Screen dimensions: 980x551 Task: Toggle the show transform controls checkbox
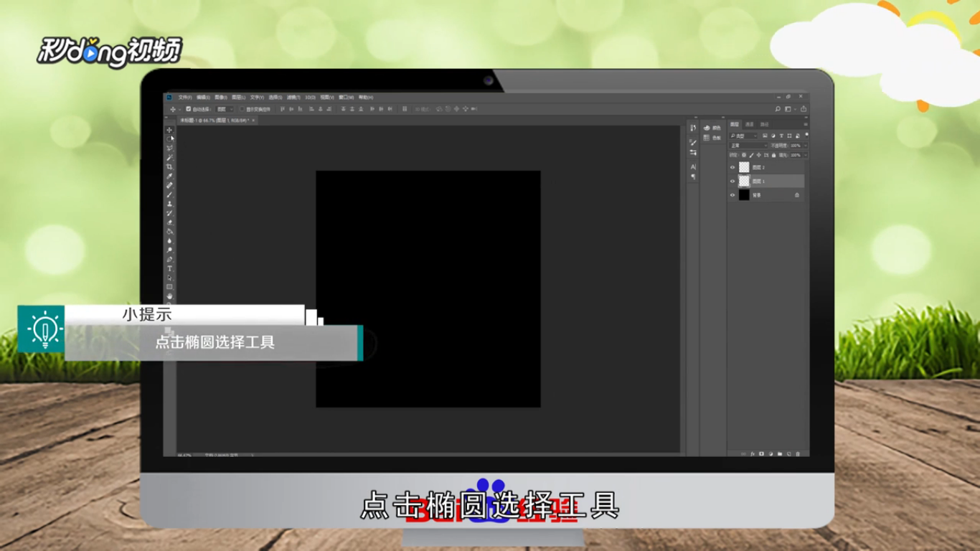(242, 109)
